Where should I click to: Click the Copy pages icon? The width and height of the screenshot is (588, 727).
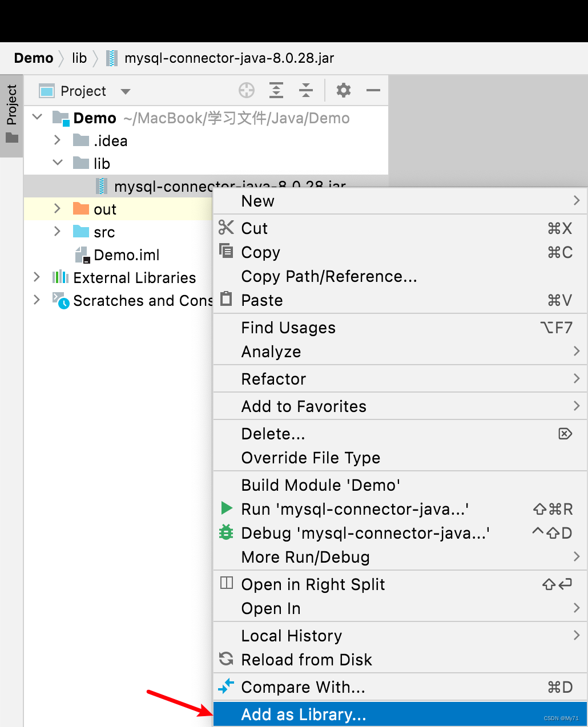pos(226,251)
